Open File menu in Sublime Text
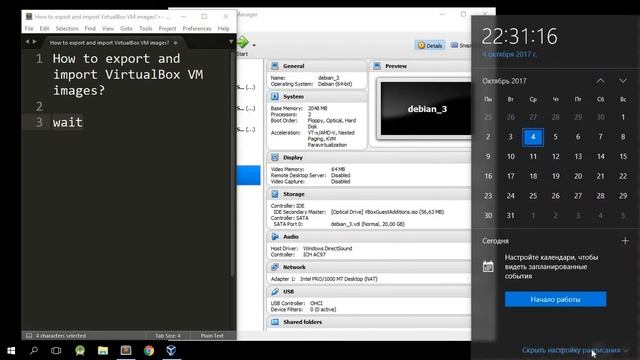The width and height of the screenshot is (640, 360). [29, 29]
